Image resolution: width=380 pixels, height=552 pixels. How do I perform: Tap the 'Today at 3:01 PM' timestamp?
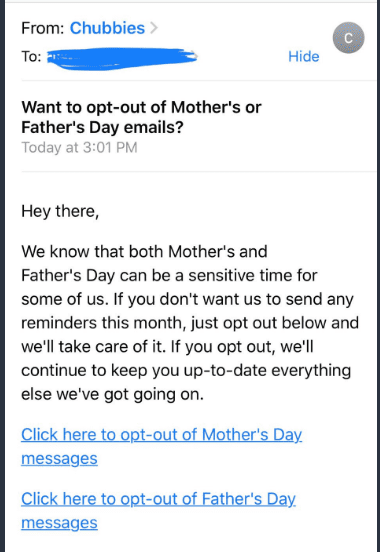click(x=79, y=147)
